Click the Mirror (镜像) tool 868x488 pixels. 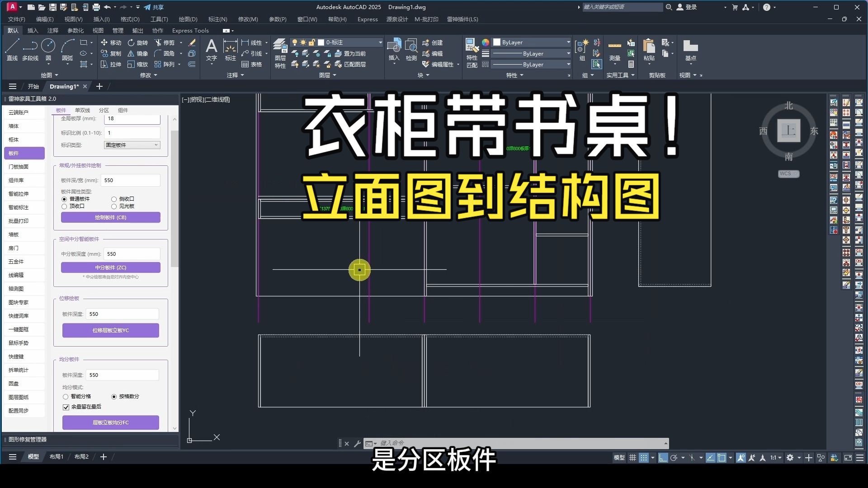pos(138,53)
